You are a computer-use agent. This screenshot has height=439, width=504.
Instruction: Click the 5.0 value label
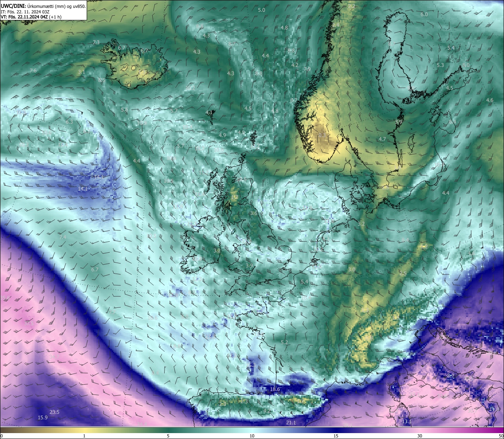click(261, 10)
